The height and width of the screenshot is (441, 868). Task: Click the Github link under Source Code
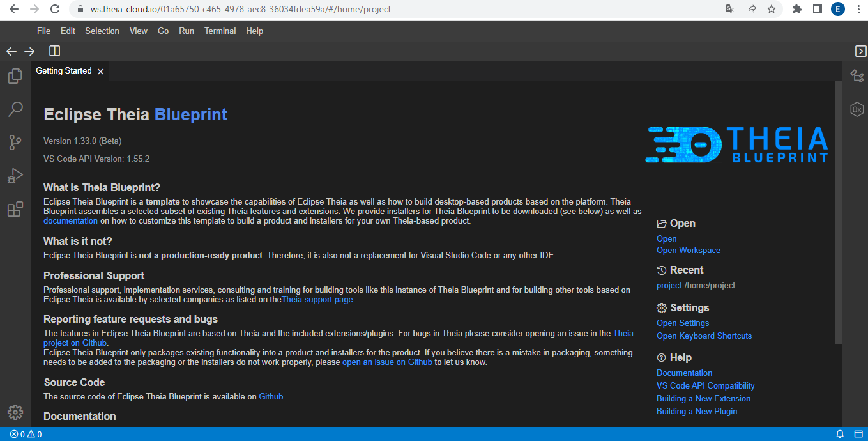point(271,396)
